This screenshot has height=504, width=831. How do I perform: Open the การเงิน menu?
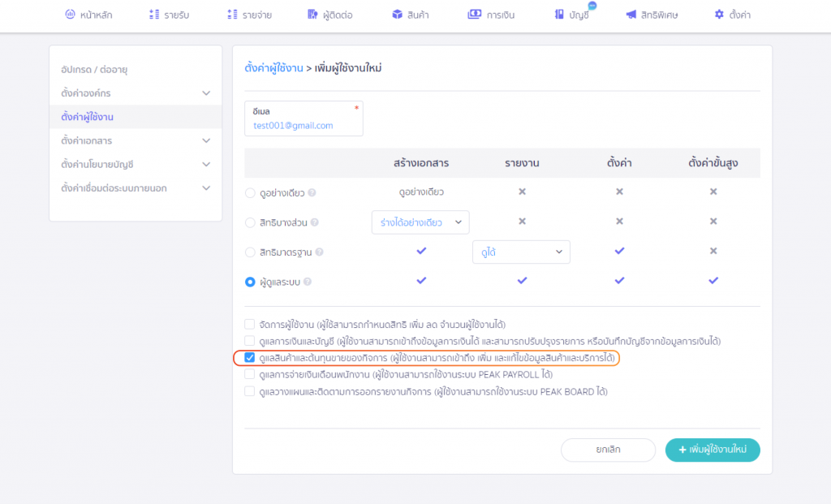[x=491, y=15]
